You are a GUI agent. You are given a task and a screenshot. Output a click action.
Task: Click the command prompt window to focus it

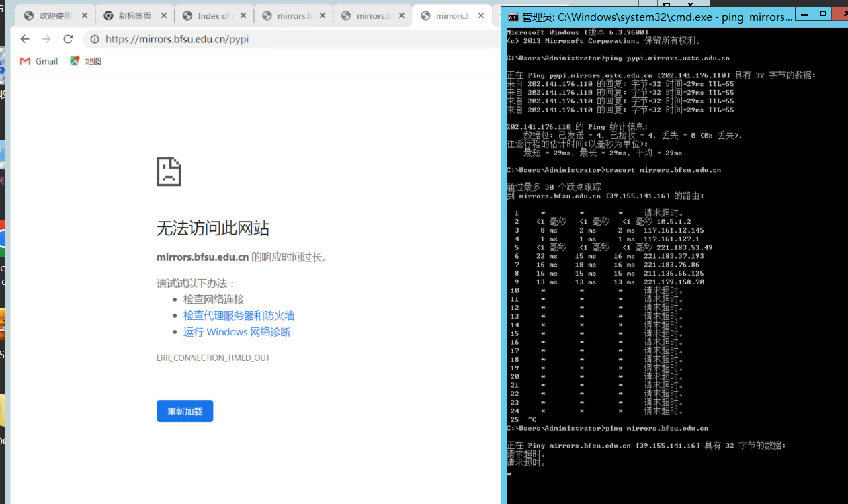672,269
